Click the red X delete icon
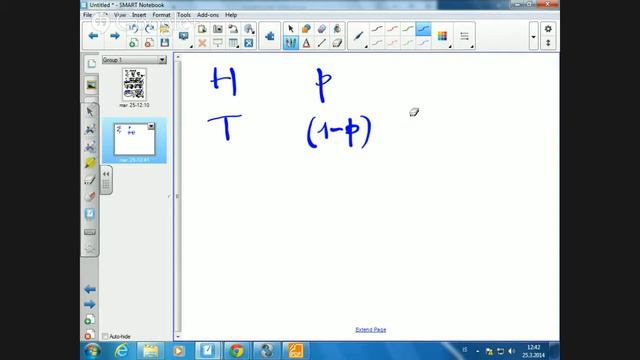This screenshot has width=640, height=360. [x=202, y=43]
